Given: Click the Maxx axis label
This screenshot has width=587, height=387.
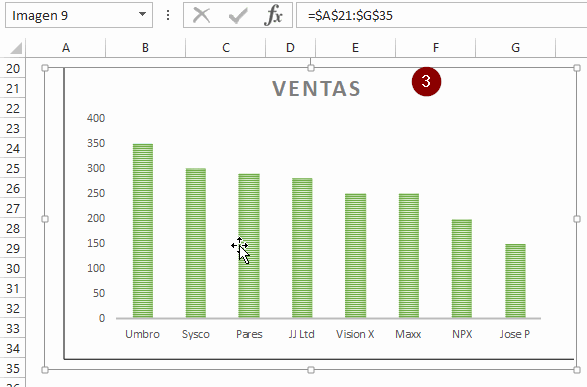Looking at the screenshot, I should point(408,334).
